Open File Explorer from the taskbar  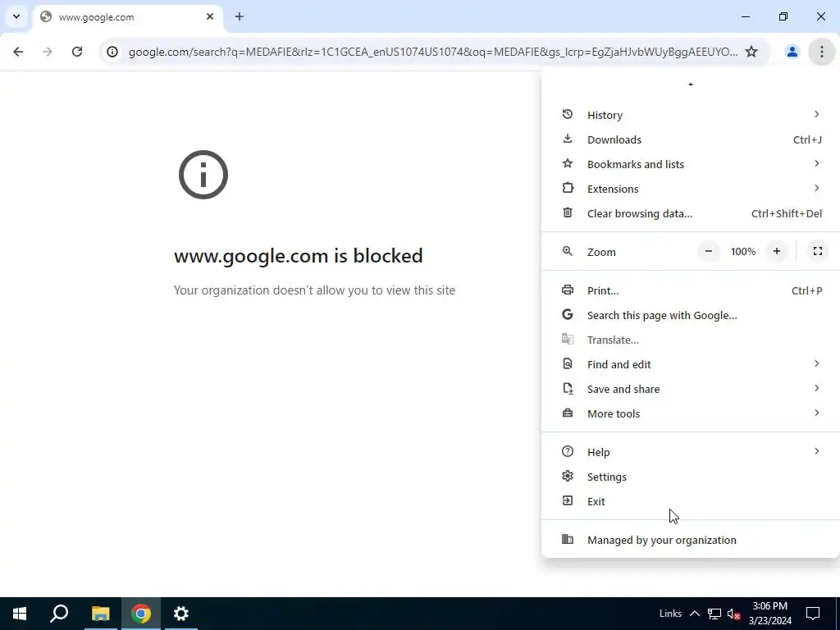click(100, 614)
